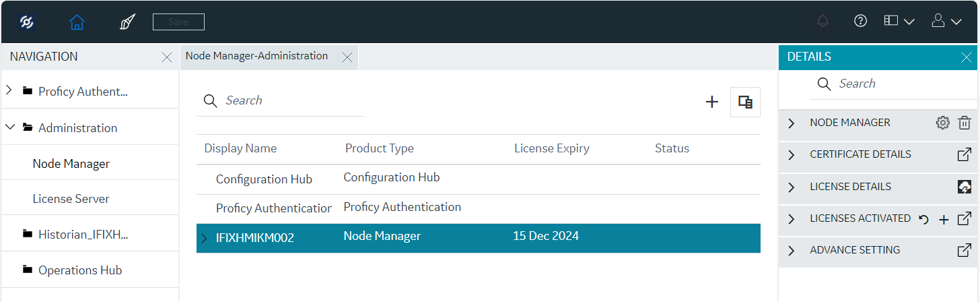Select the Node Manager-Administration tab

(x=256, y=57)
